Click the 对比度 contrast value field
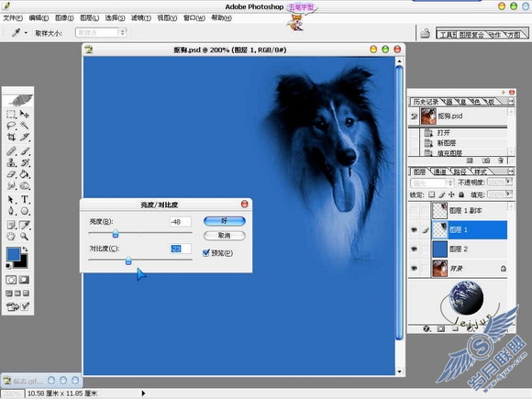Viewport: 532px width, 399px height. (180, 249)
